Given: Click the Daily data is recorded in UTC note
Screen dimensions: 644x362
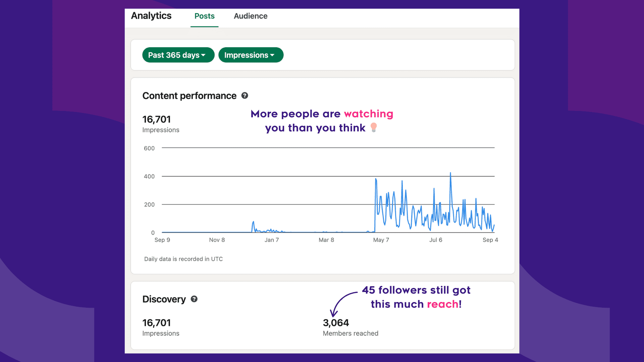Looking at the screenshot, I should click(183, 259).
